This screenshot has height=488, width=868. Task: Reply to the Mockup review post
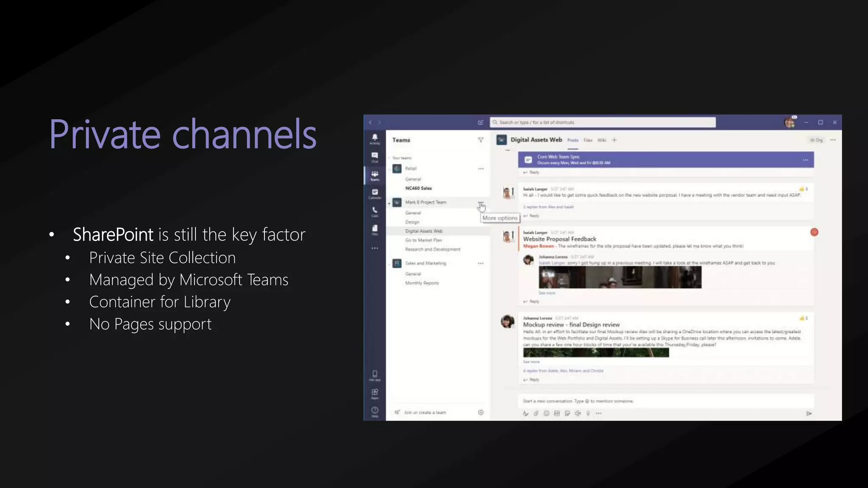pyautogui.click(x=531, y=380)
